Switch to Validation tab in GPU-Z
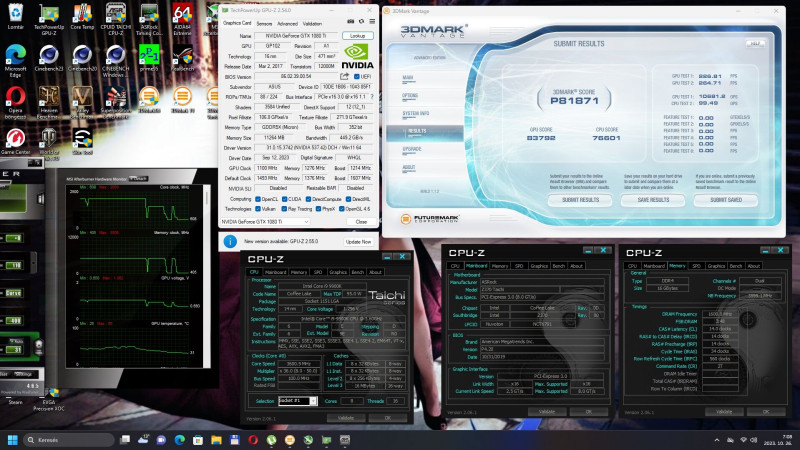The height and width of the screenshot is (450, 800). coord(312,23)
